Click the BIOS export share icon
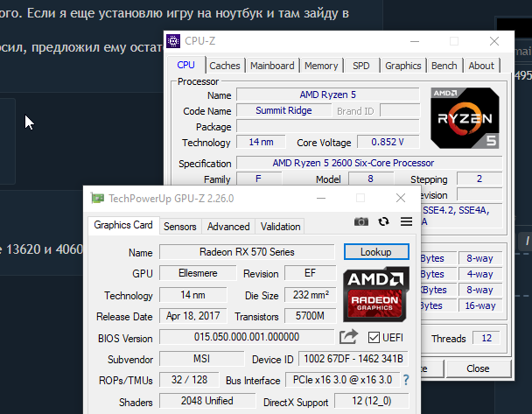 (348, 337)
